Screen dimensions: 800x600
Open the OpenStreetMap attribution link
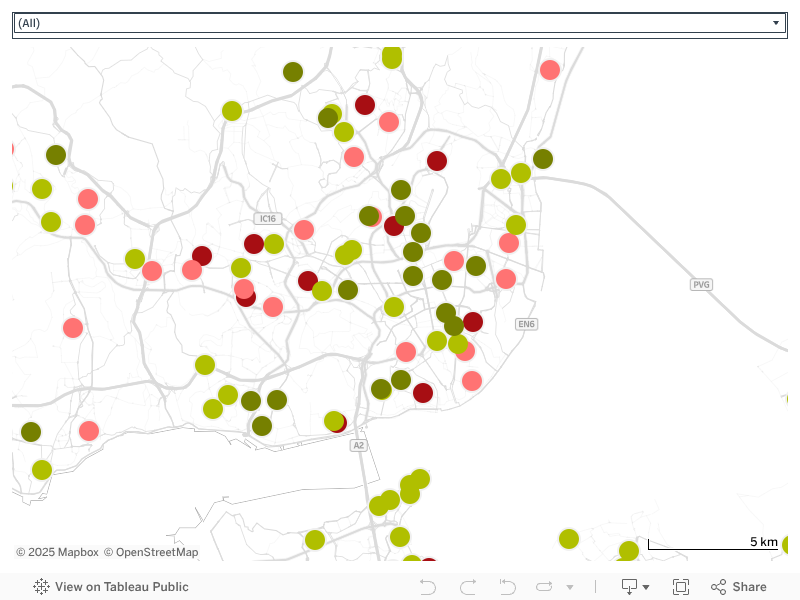point(151,552)
